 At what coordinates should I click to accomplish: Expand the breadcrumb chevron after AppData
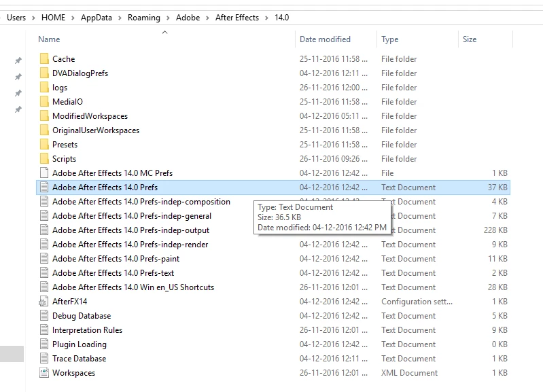click(120, 18)
